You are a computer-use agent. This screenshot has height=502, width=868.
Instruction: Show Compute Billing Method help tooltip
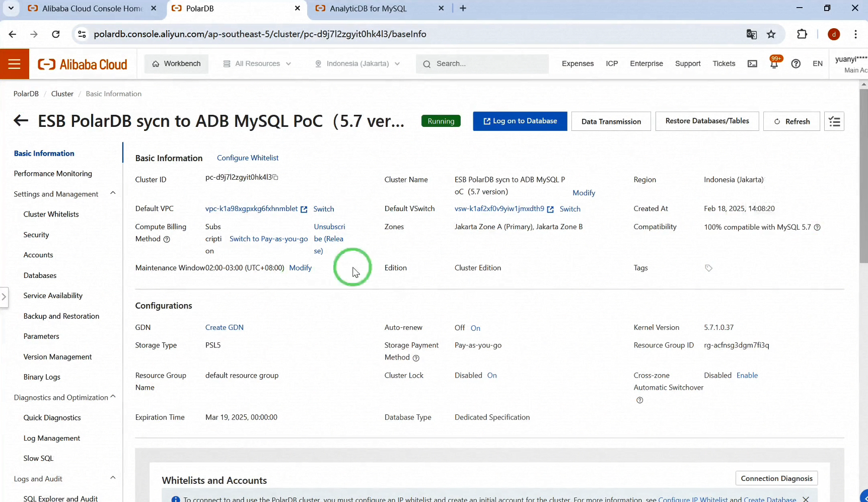pyautogui.click(x=167, y=239)
